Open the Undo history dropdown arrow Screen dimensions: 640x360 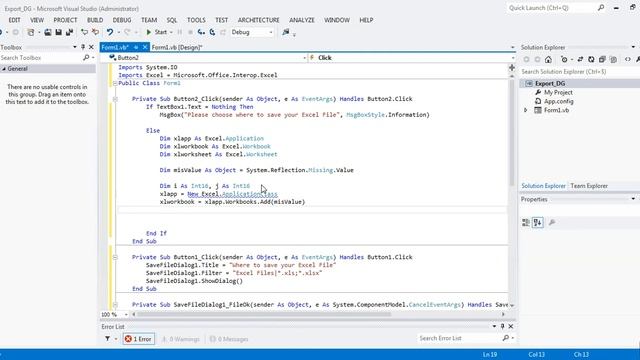click(x=118, y=32)
